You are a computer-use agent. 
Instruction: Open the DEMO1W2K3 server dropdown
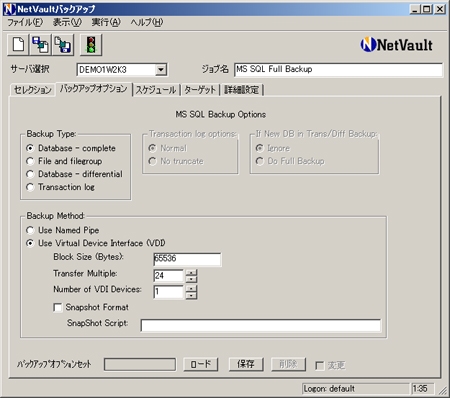coord(161,70)
